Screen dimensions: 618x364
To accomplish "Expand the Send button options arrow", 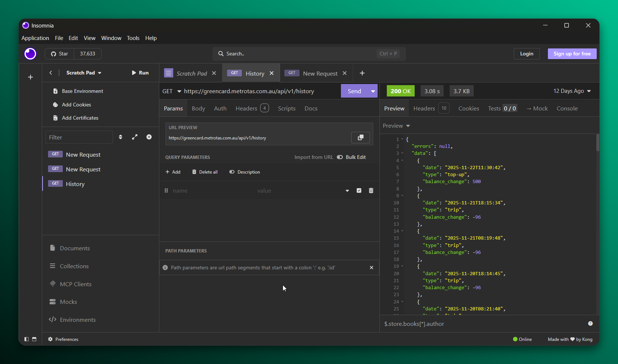I will pyautogui.click(x=373, y=91).
